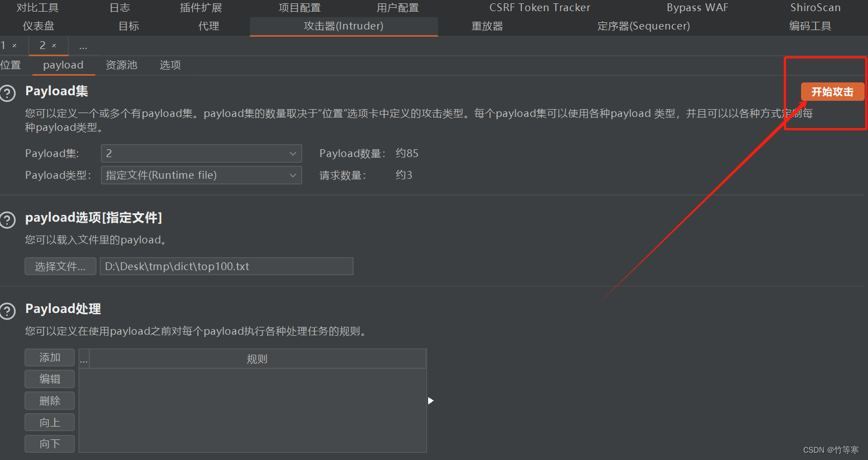Viewport: 868px width, 460px height.
Task: Open help for payload选项[指定文件] section
Action: tap(7, 220)
